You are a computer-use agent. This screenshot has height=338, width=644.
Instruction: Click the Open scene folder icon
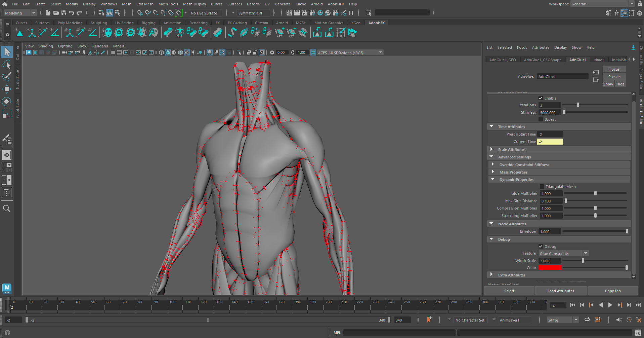(56, 13)
